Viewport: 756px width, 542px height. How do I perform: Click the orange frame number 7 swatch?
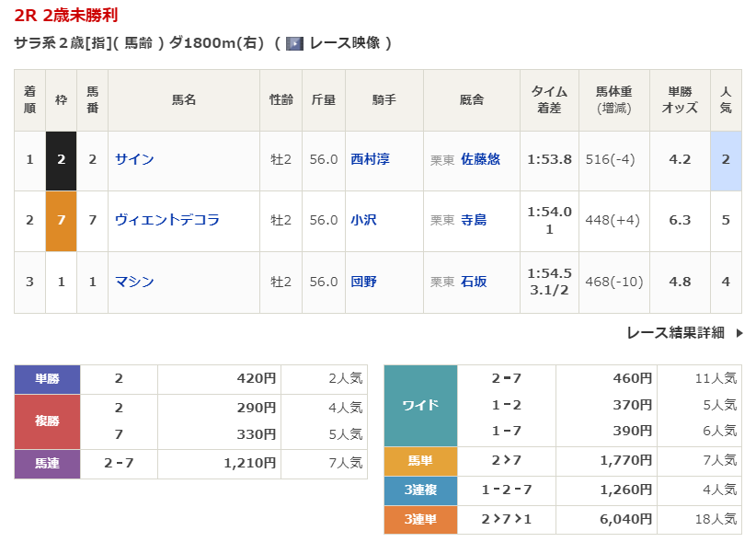[62, 221]
